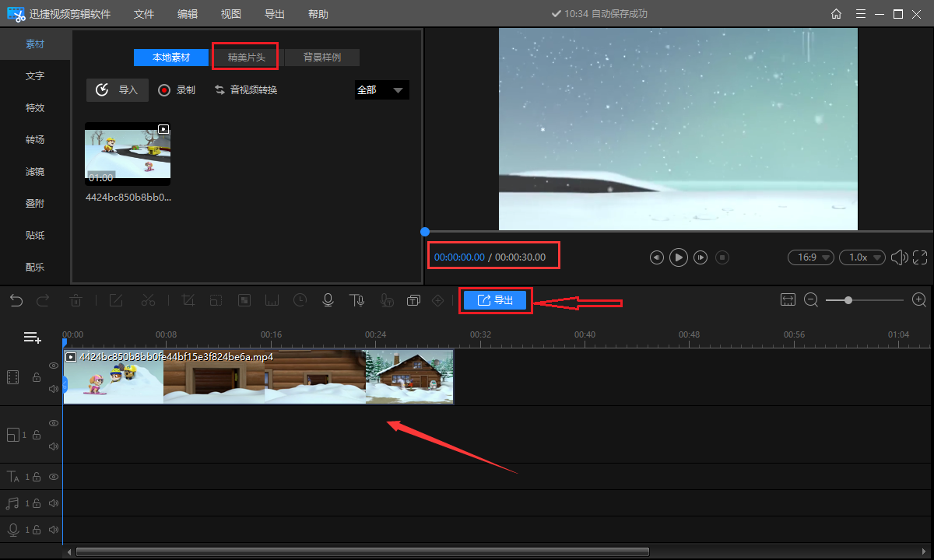
Task: Step forward one frame in preview
Action: pyautogui.click(x=701, y=257)
